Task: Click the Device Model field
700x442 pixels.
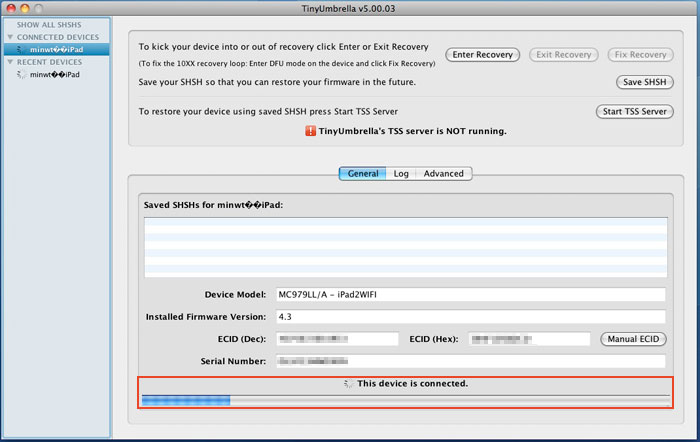Action: tap(471, 295)
